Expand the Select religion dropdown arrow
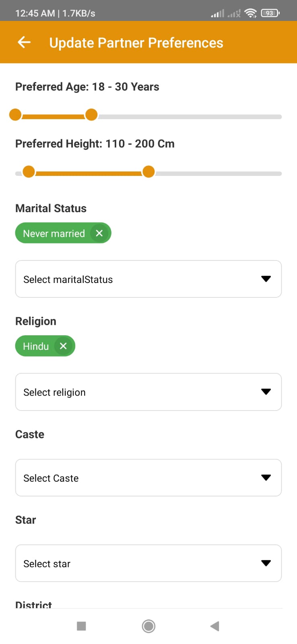The image size is (297, 644). point(266,392)
